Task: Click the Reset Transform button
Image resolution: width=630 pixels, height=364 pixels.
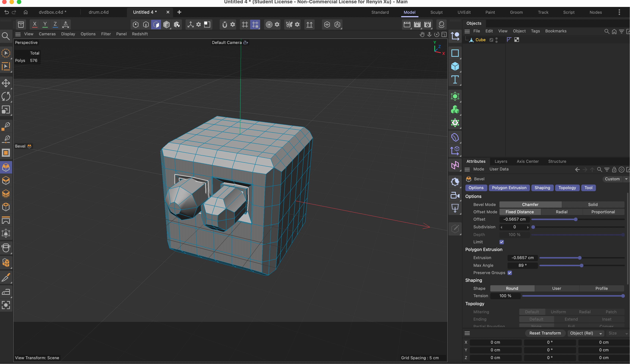Action: [545, 333]
